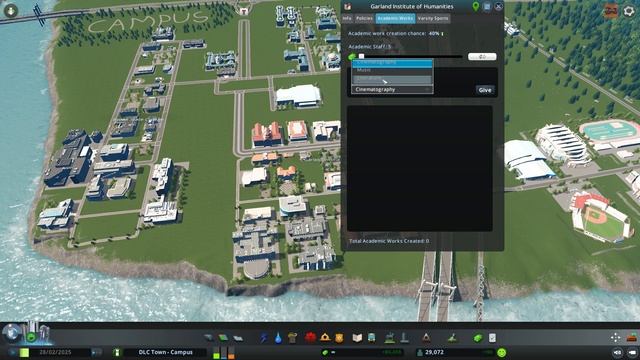Click the game date display
640x360 pixels.
click(x=55, y=352)
